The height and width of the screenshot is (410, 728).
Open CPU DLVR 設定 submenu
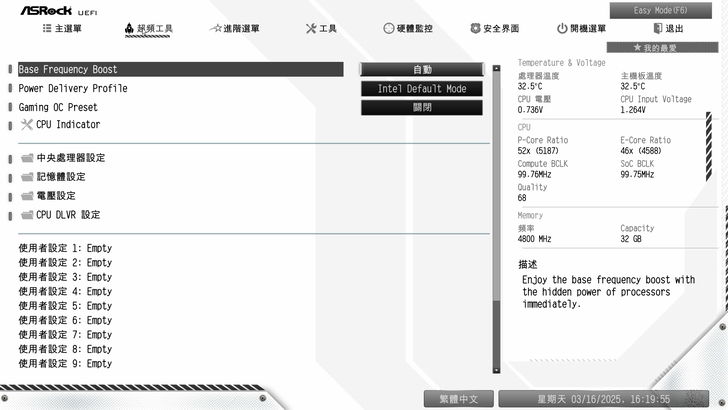68,215
